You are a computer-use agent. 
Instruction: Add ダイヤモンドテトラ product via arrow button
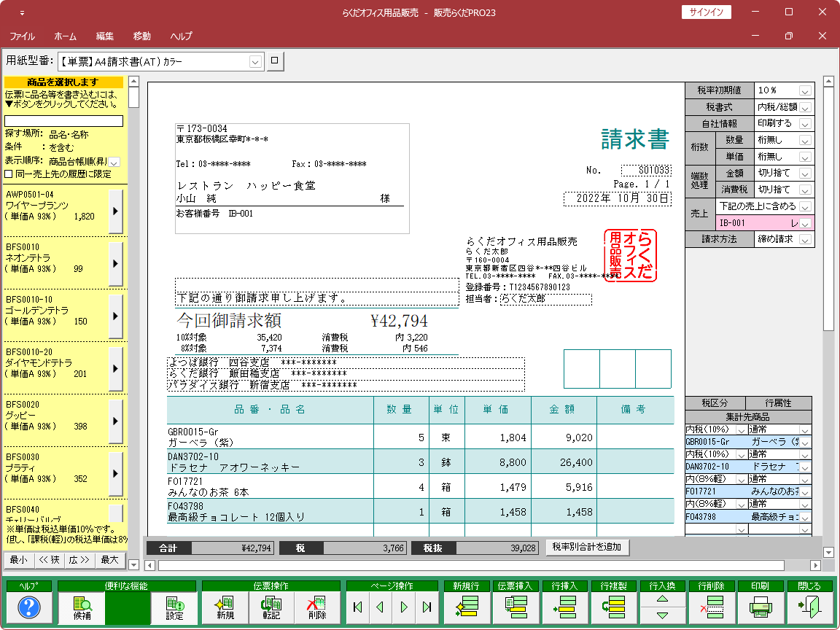tap(115, 368)
